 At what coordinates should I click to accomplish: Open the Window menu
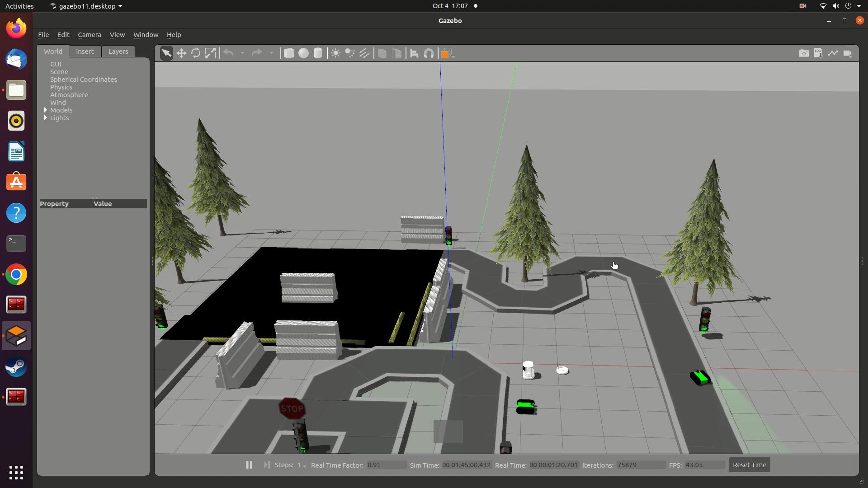pyautogui.click(x=146, y=35)
